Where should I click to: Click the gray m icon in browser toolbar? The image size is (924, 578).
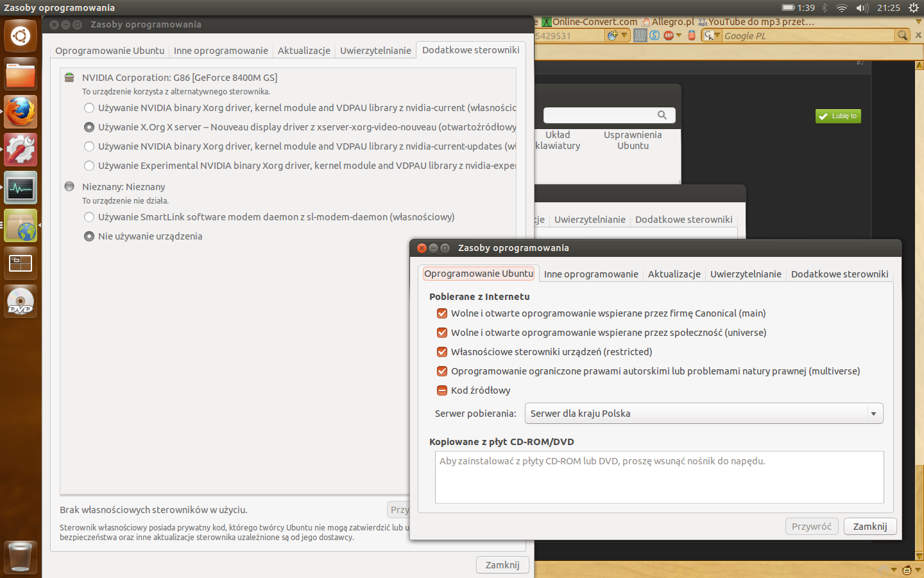click(x=640, y=35)
